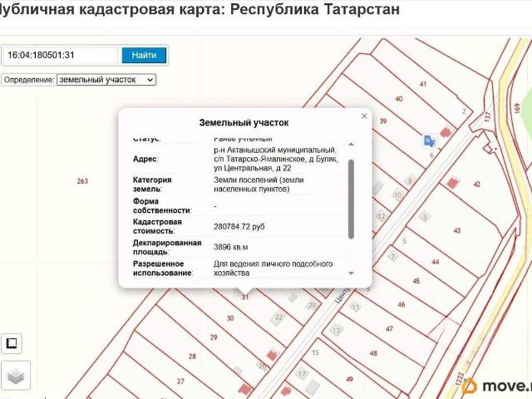Select parcel 48 on the map

tap(373, 353)
